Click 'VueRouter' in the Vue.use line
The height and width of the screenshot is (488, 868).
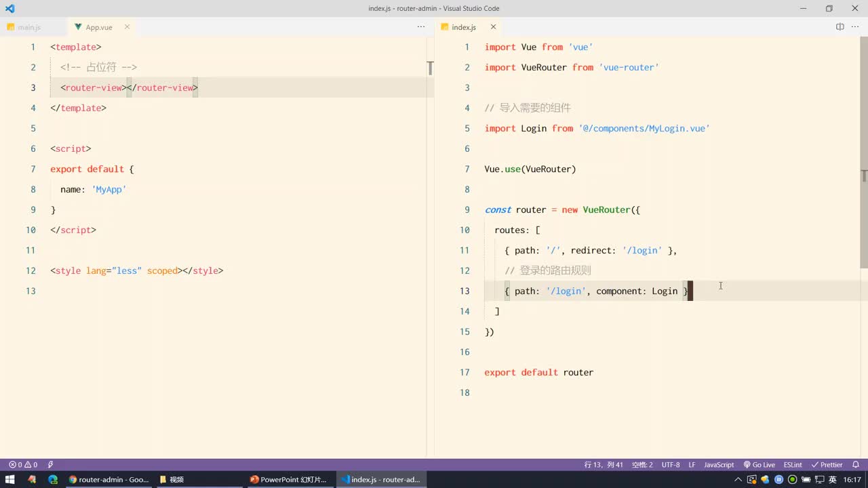[x=548, y=169]
